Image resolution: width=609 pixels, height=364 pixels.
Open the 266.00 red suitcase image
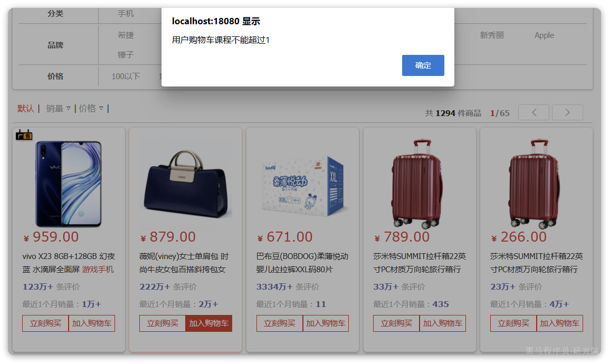click(x=536, y=184)
